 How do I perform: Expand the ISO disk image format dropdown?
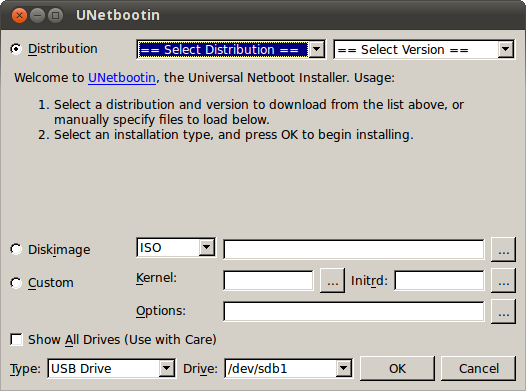(176, 248)
